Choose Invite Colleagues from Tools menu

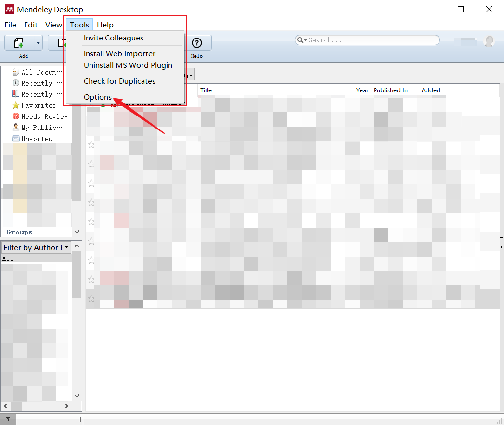coord(114,38)
